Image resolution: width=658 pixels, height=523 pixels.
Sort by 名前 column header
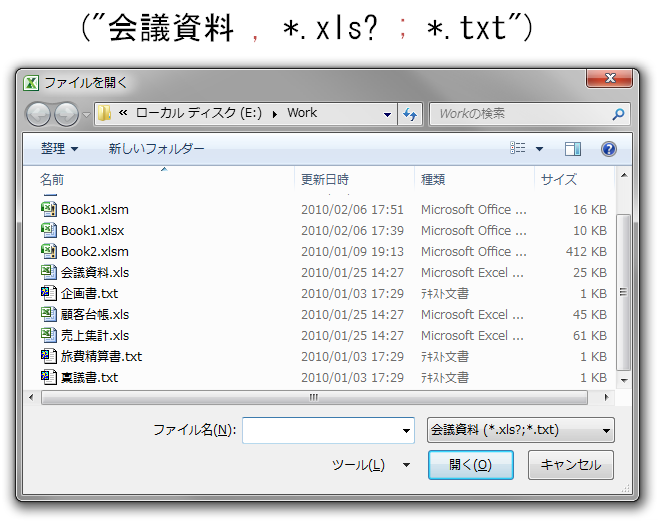[x=52, y=180]
